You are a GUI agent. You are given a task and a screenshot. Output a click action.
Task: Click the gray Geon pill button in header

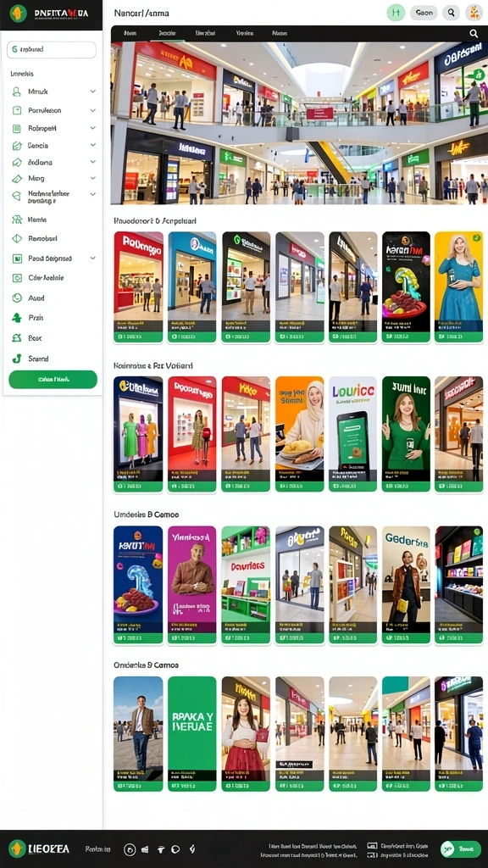click(424, 12)
